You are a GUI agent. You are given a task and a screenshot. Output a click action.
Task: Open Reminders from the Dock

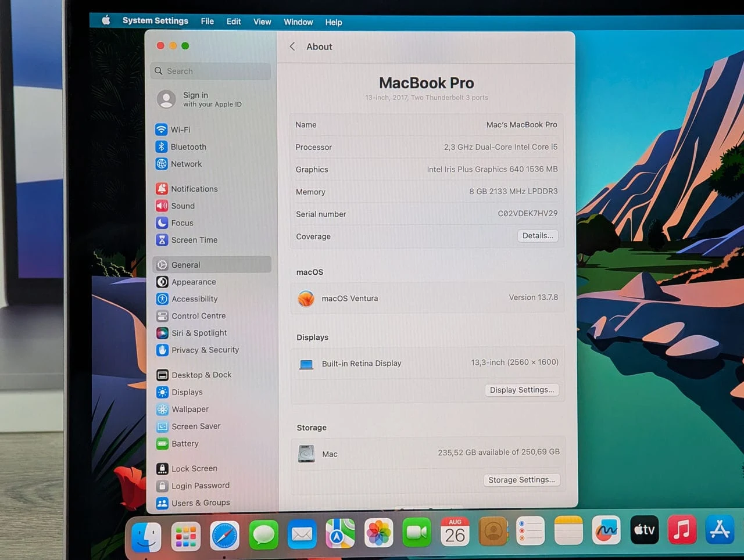[x=531, y=531]
